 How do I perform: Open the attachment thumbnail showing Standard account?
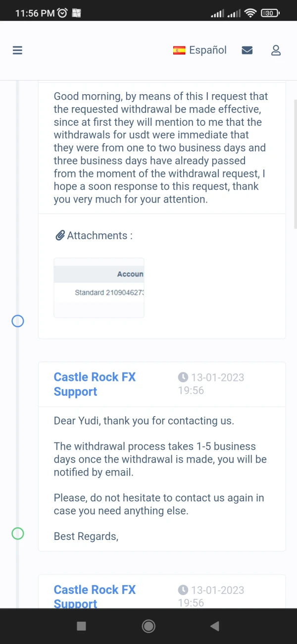point(99,287)
